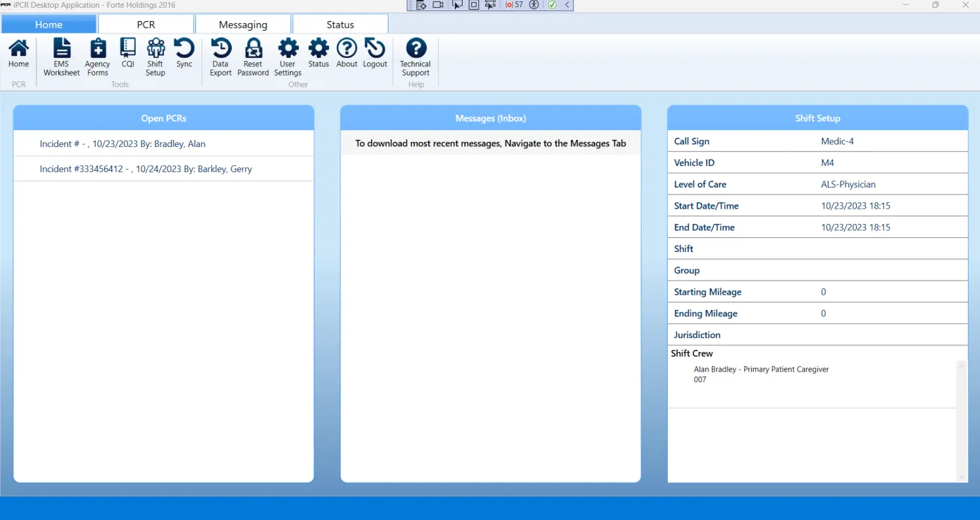Click the Starting Mileage value
980x520 pixels.
tap(823, 292)
